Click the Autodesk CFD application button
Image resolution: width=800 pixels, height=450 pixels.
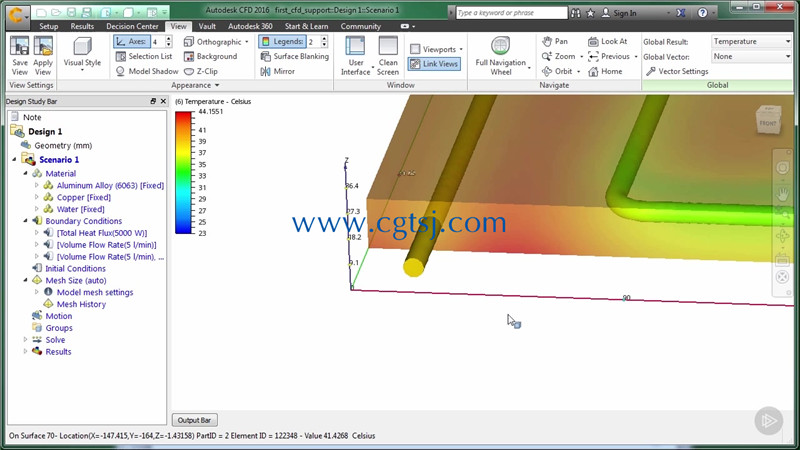click(x=17, y=15)
